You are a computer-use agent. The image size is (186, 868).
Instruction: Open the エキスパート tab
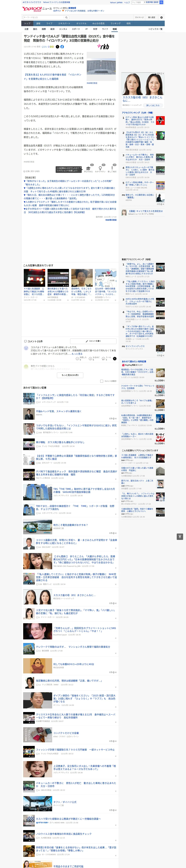pyautogui.click(x=64, y=24)
